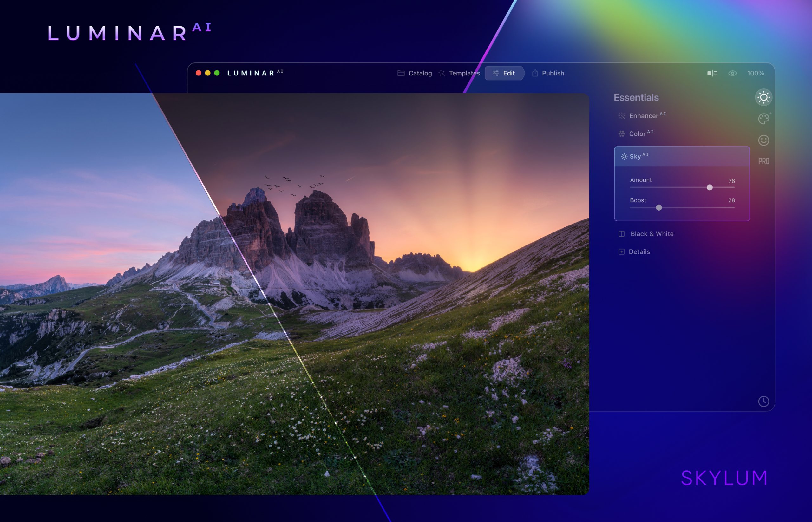Select the Professional PRO tools section
This screenshot has width=812, height=522.
coord(763,160)
